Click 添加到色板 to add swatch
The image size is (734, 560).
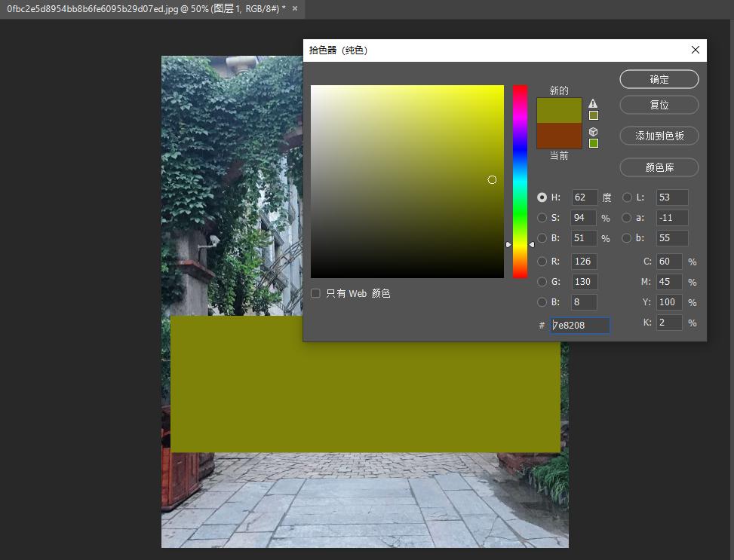point(659,136)
